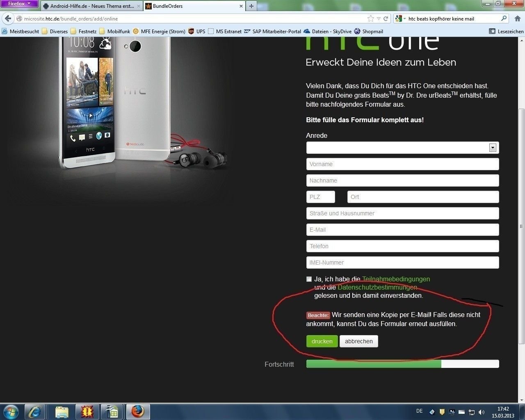Close the Android-Hilfe.de tab
The width and height of the screenshot is (525, 420).
coord(138,6)
